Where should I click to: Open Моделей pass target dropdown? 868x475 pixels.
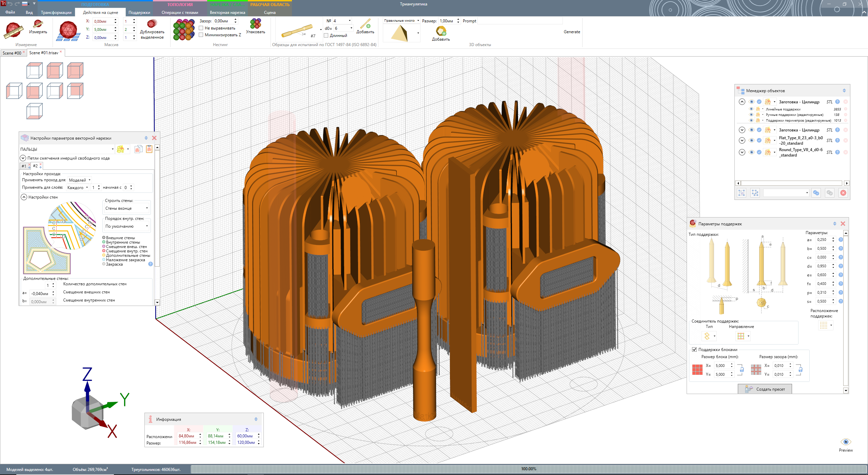(80, 180)
